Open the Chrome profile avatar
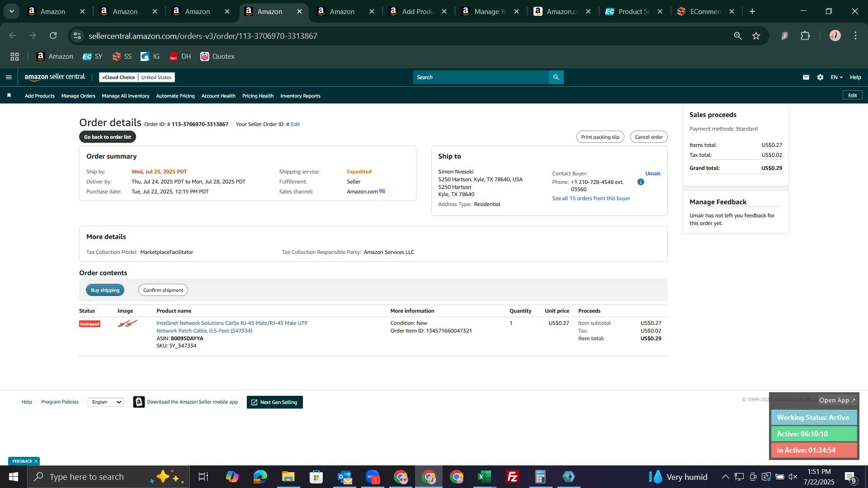This screenshot has height=488, width=868. pos(835,36)
